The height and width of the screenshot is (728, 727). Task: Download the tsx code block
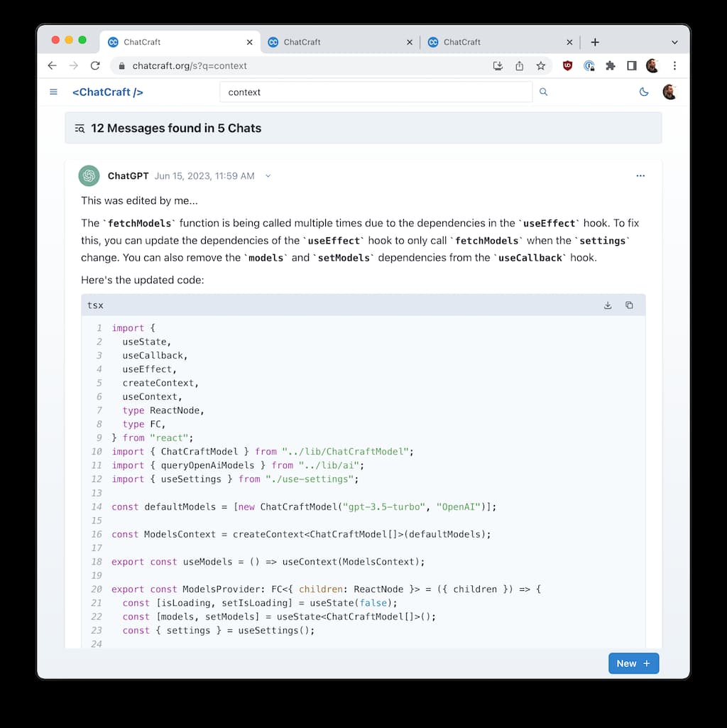pyautogui.click(x=608, y=305)
